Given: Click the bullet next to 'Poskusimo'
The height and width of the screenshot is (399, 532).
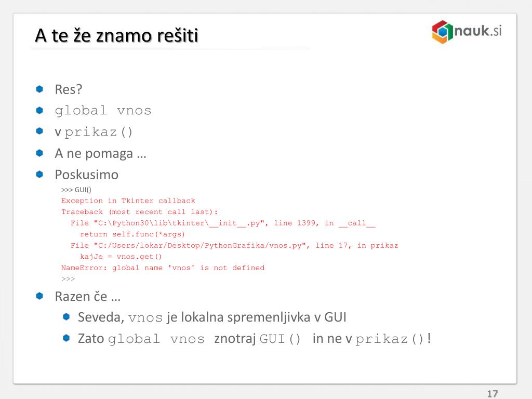Looking at the screenshot, I should (x=39, y=175).
